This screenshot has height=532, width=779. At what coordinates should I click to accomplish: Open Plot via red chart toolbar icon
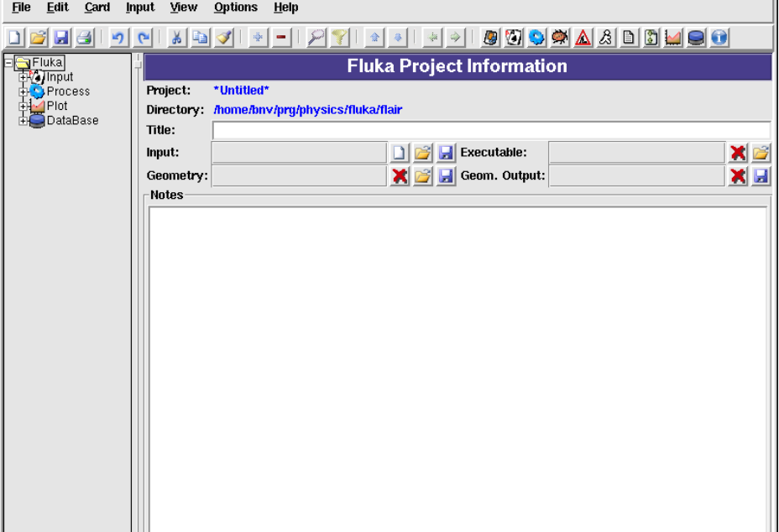coord(673,37)
